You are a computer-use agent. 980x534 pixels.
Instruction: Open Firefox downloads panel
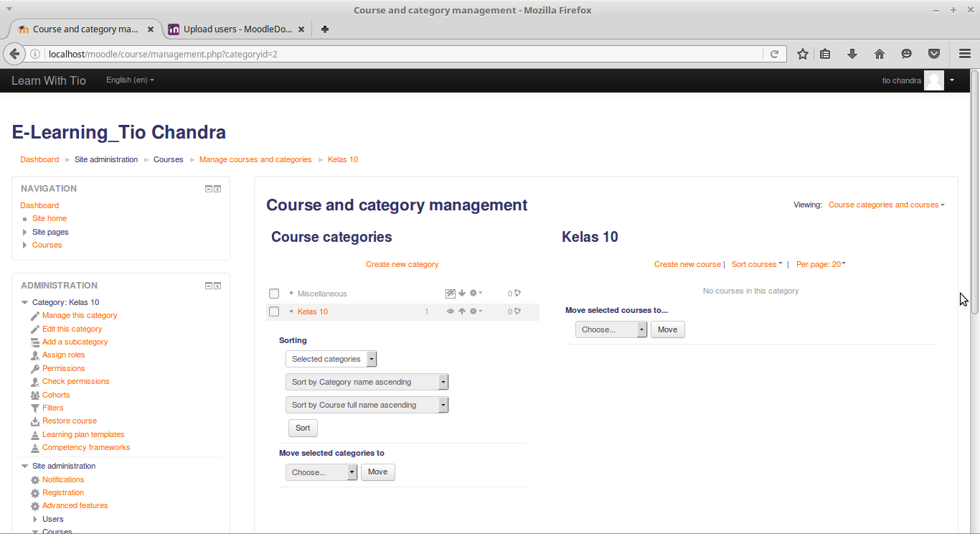click(852, 54)
